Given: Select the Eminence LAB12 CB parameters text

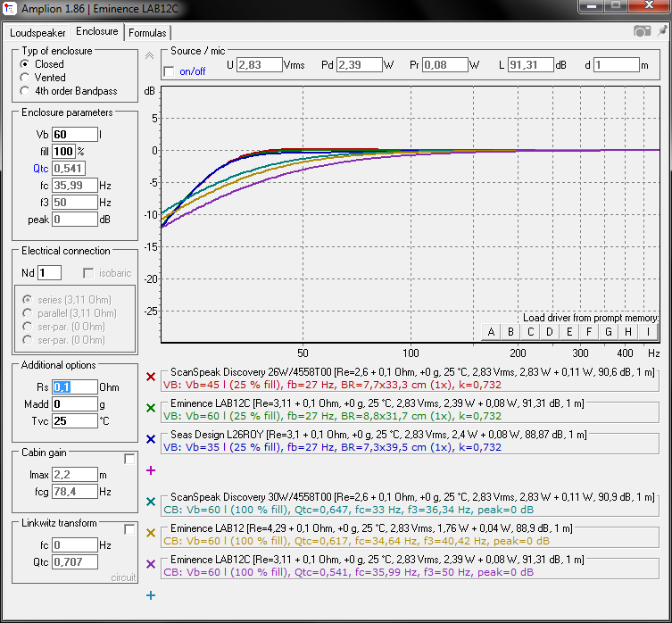Looking at the screenshot, I should 356,541.
